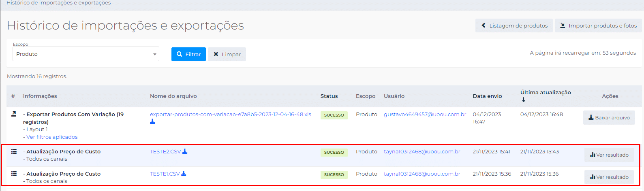
Task: Click the Baixar arquivo button
Action: point(609,118)
